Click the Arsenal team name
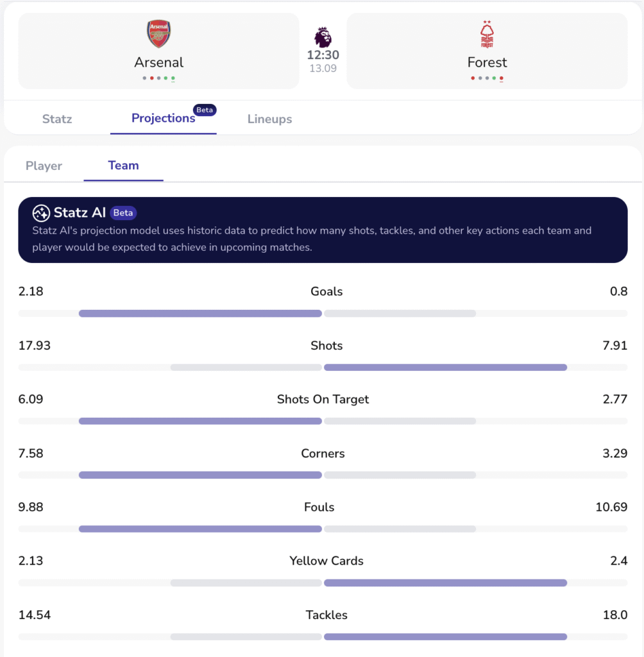Viewport: 644px width, 657px height. tap(158, 62)
